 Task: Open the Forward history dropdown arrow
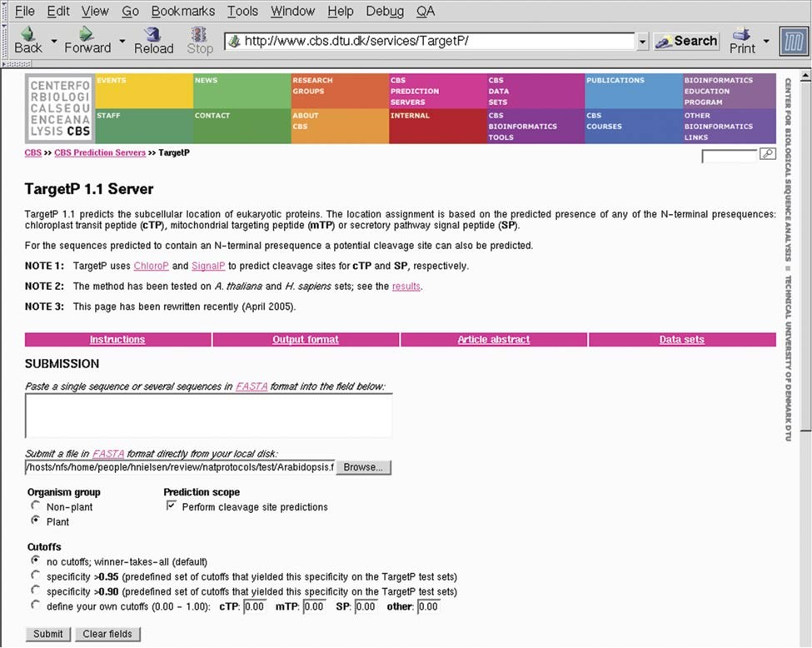pyautogui.click(x=122, y=41)
